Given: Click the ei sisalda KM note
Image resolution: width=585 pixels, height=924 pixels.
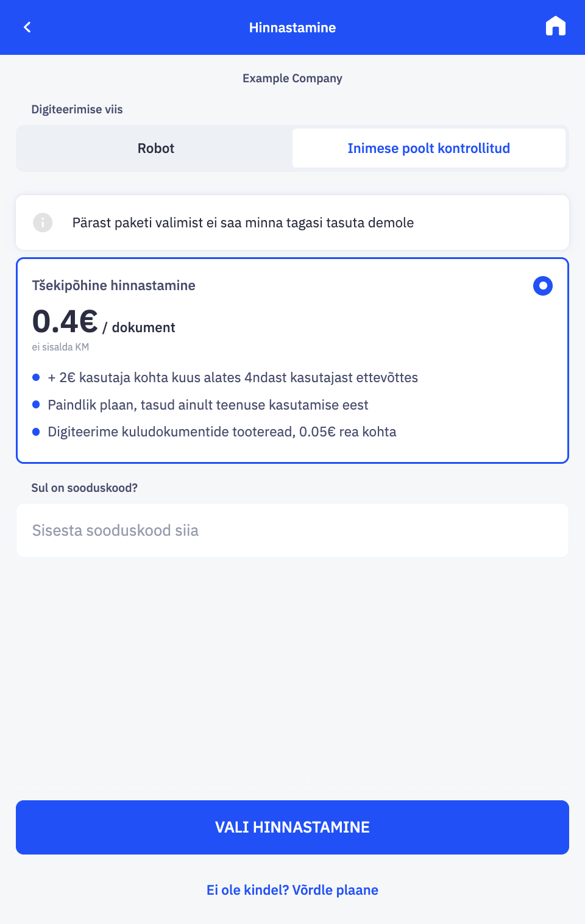Looking at the screenshot, I should click(60, 347).
